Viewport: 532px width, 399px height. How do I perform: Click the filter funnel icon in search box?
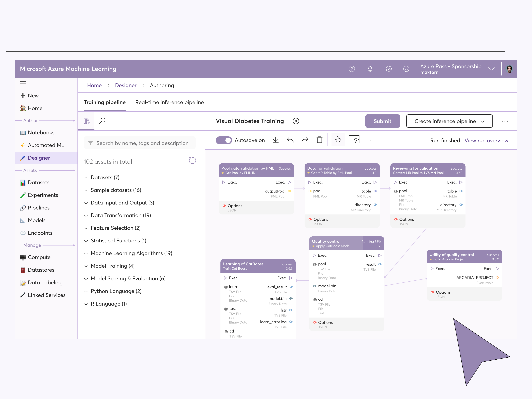90,143
